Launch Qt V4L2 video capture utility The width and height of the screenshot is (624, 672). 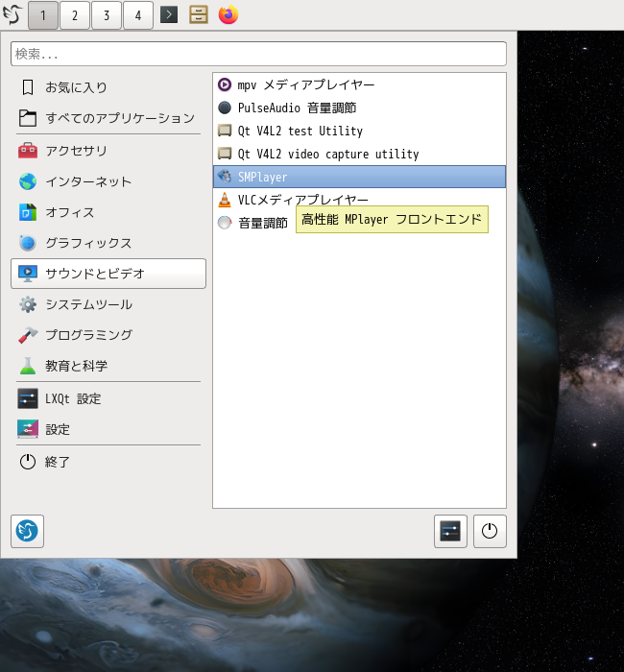(x=359, y=154)
